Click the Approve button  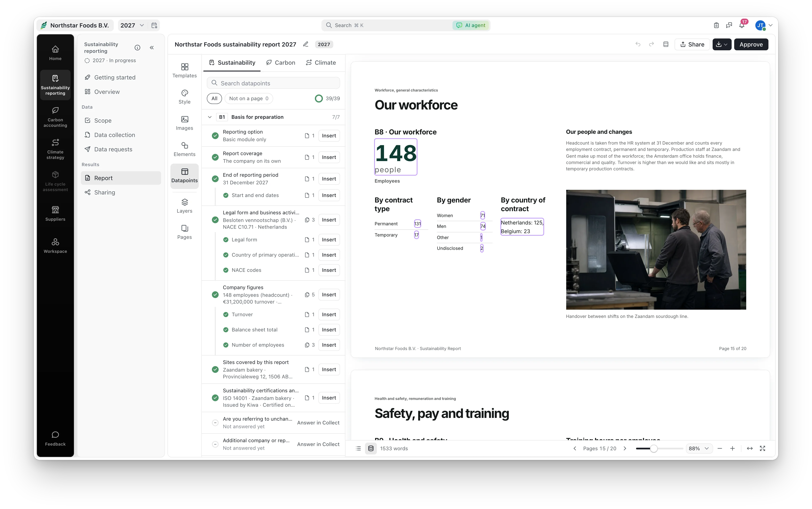tap(751, 44)
